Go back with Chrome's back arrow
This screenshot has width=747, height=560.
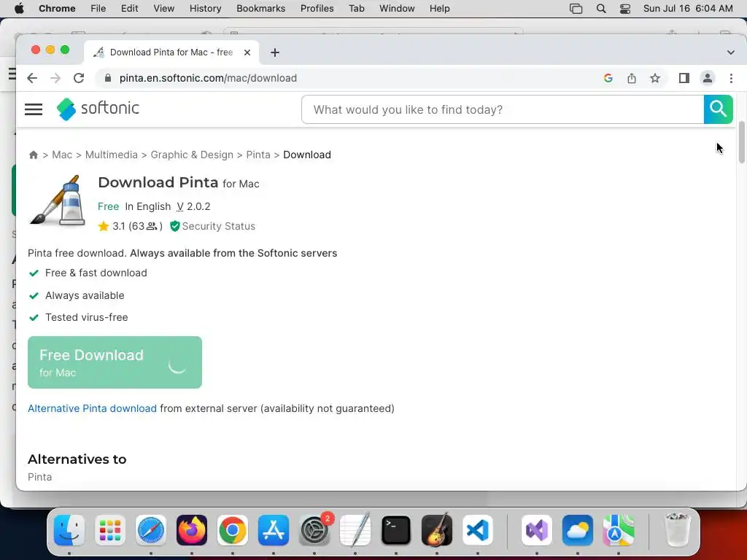[x=32, y=78]
